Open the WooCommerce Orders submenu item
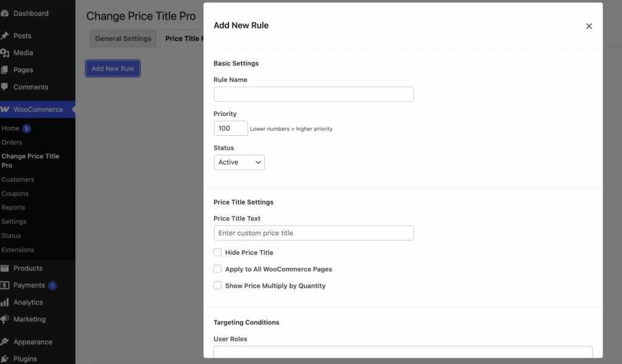 [x=12, y=142]
